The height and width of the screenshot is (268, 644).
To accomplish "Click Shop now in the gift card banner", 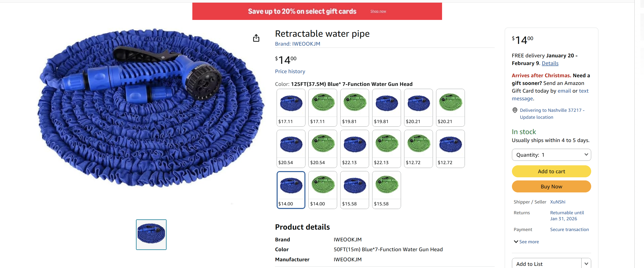I will [x=378, y=11].
